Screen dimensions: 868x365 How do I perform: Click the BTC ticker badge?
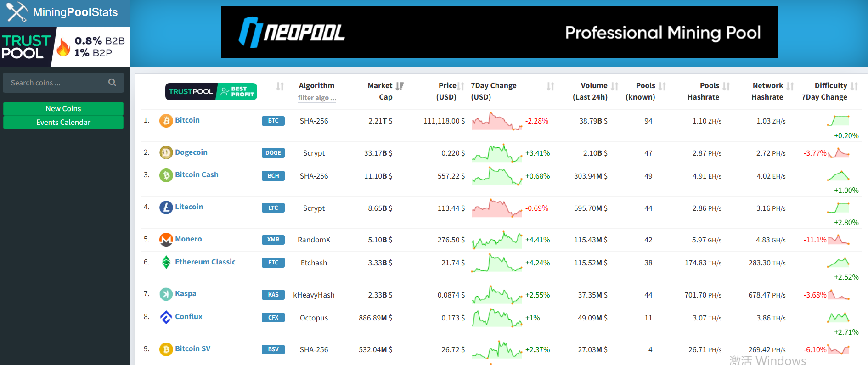273,121
